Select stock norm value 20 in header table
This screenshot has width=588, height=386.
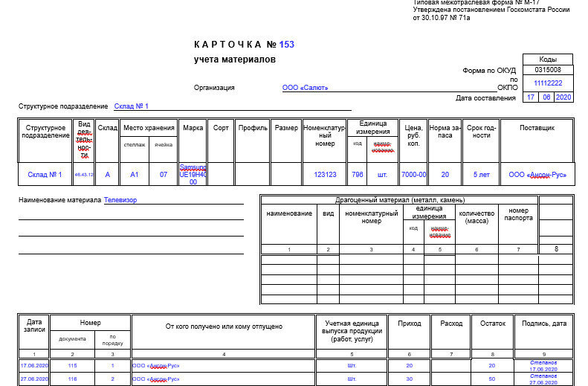pyautogui.click(x=445, y=175)
